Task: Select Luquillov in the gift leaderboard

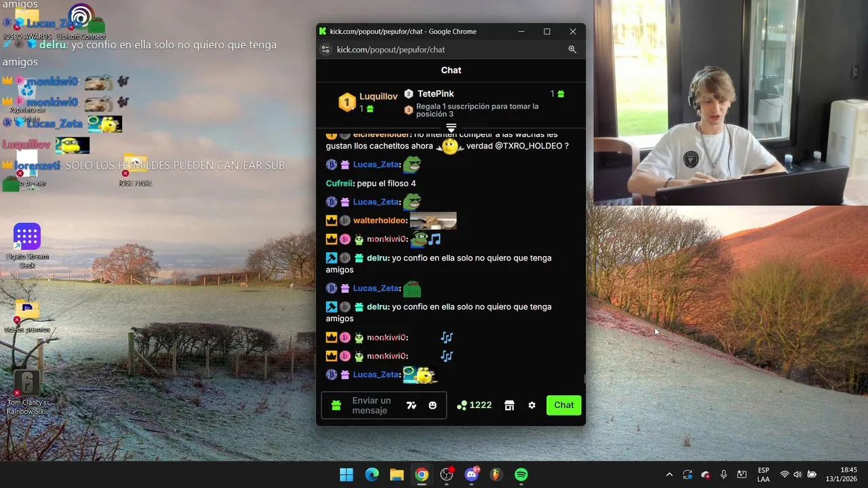Action: [x=378, y=96]
